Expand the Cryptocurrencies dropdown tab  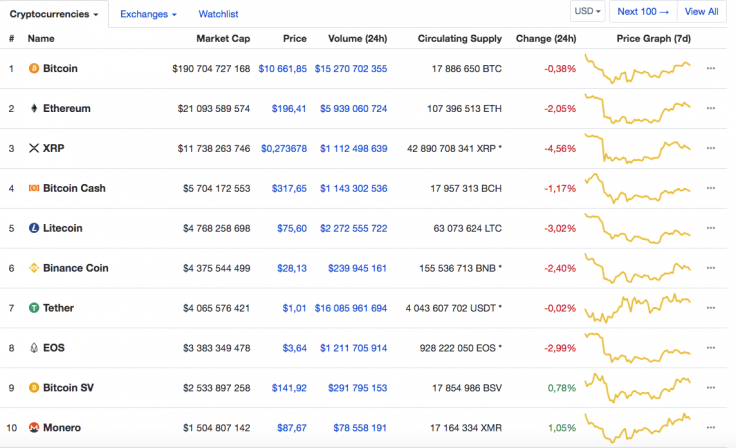point(54,14)
